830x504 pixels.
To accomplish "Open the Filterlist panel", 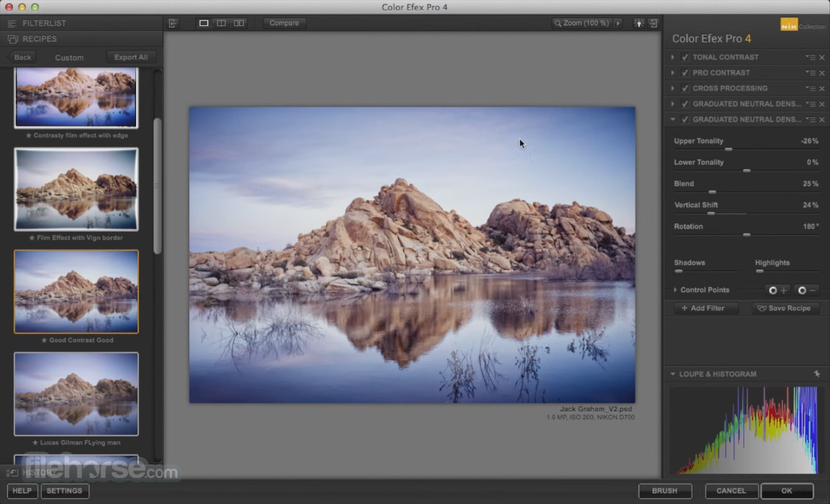I will 44,23.
